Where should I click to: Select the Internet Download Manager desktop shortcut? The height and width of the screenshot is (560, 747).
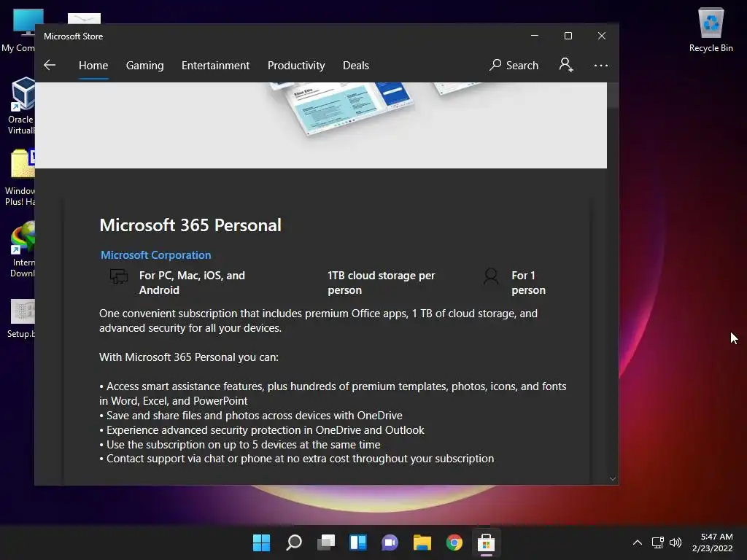click(x=22, y=249)
